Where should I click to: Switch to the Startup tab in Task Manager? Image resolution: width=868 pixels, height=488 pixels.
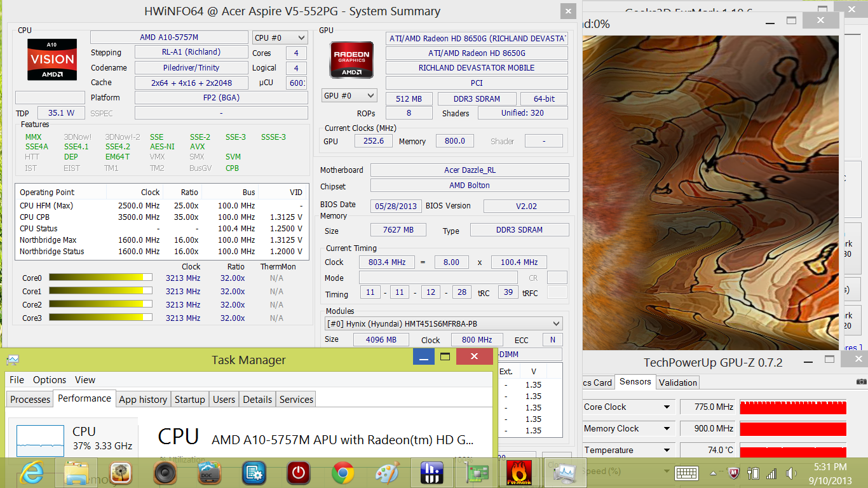tap(189, 400)
